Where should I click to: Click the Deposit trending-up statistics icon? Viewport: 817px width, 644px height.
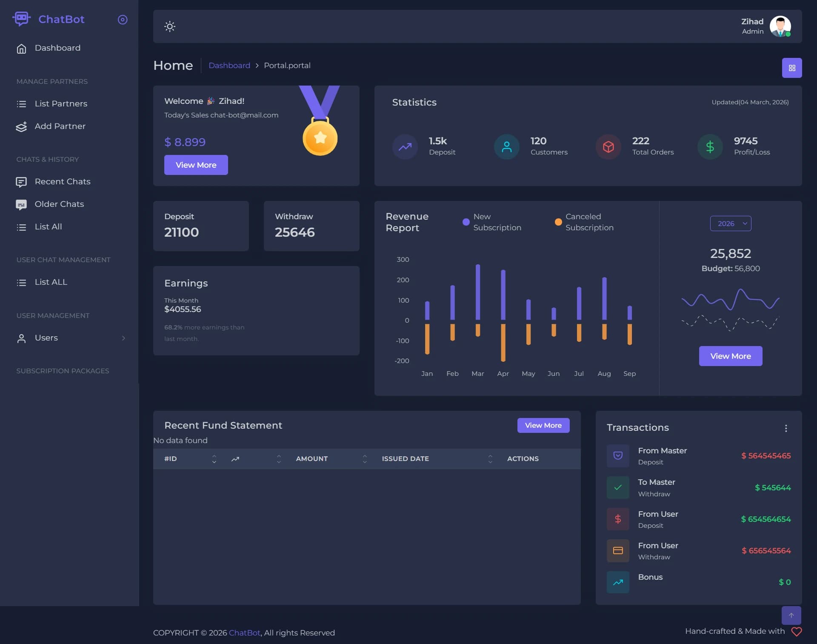[x=405, y=147]
